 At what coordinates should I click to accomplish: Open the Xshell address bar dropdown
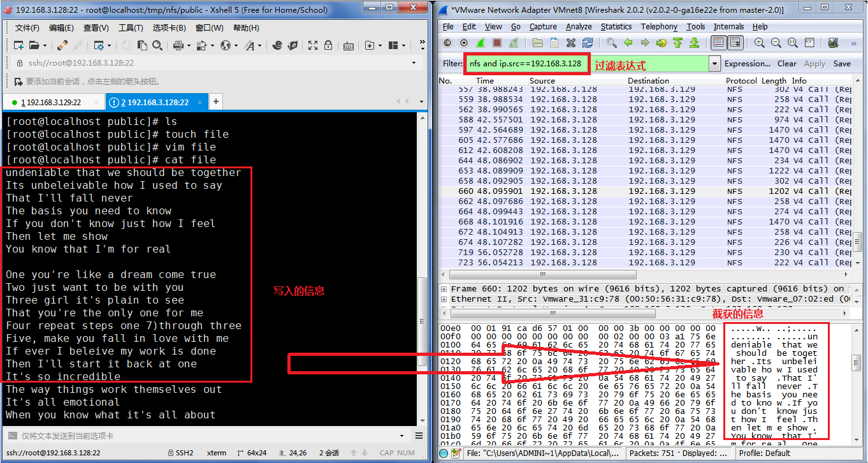pos(414,63)
